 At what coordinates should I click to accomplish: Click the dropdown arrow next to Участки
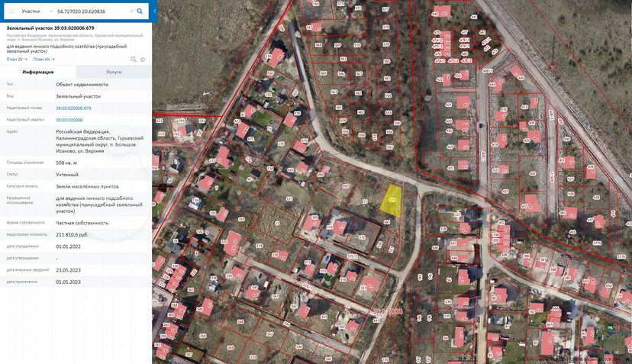tap(51, 11)
